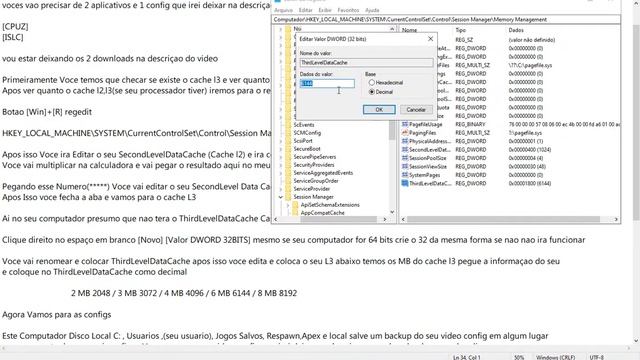Click the SecondLevelDat... value icon

click(x=405, y=150)
